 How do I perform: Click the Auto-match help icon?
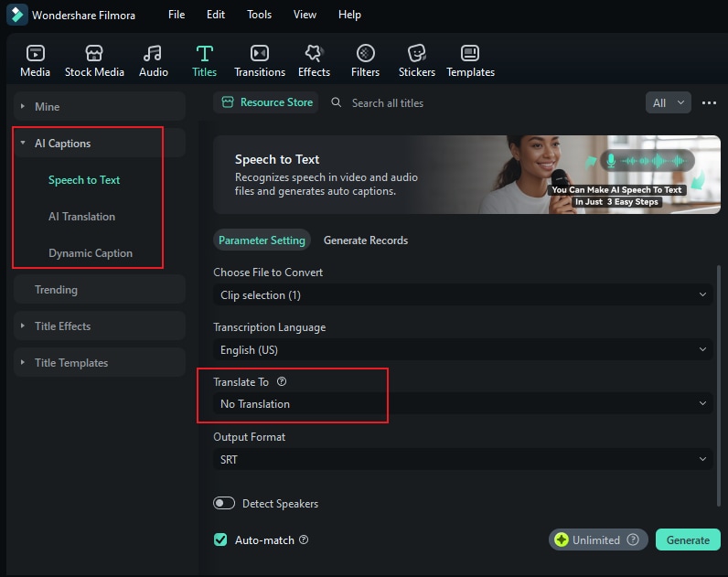point(304,540)
